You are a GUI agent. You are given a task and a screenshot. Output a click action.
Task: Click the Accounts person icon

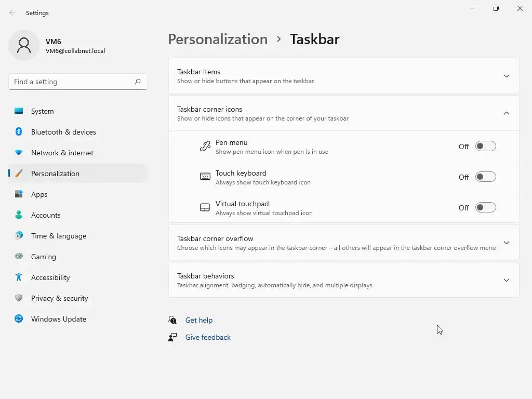click(19, 215)
